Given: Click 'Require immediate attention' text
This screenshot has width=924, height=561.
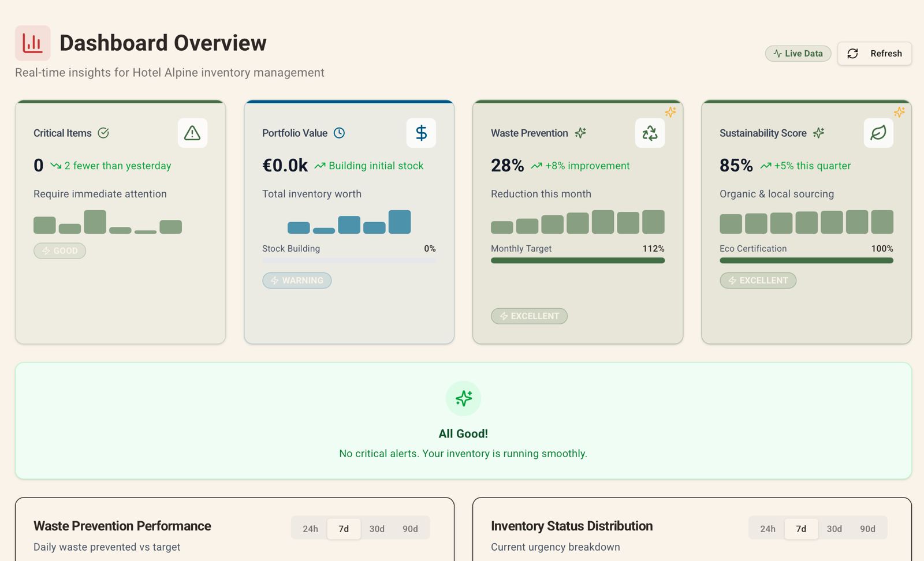Looking at the screenshot, I should click(x=100, y=194).
